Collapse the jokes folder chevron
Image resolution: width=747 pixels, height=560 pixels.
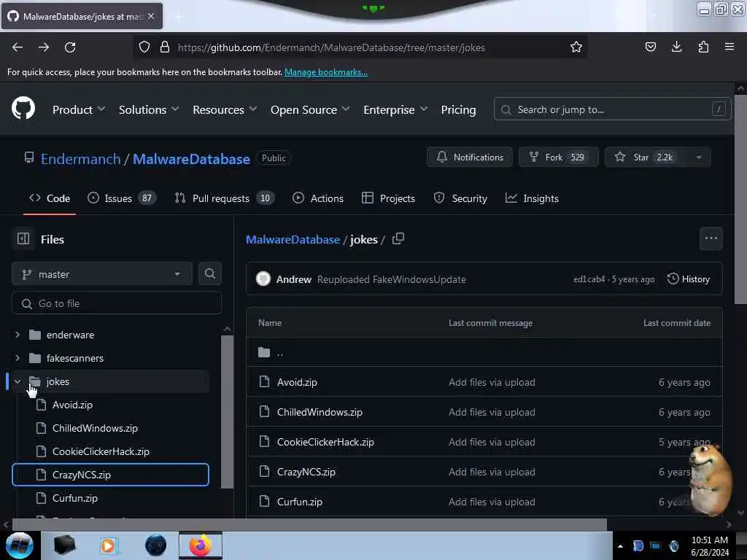click(x=18, y=381)
